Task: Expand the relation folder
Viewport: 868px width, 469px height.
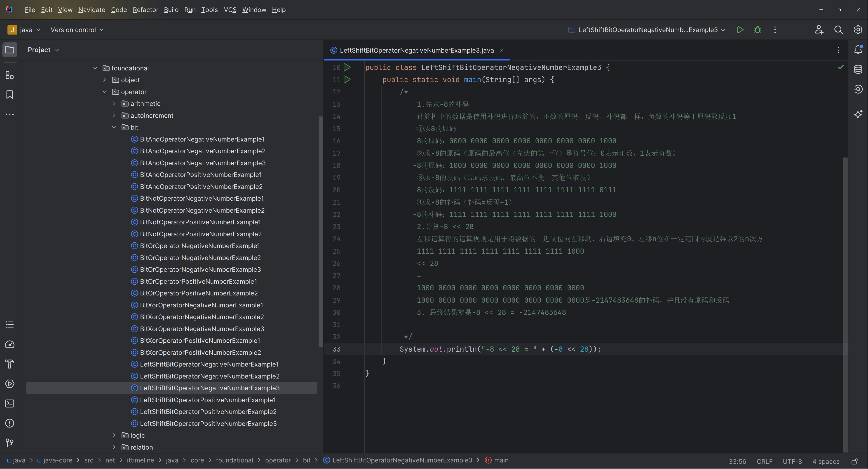Action: [x=114, y=447]
